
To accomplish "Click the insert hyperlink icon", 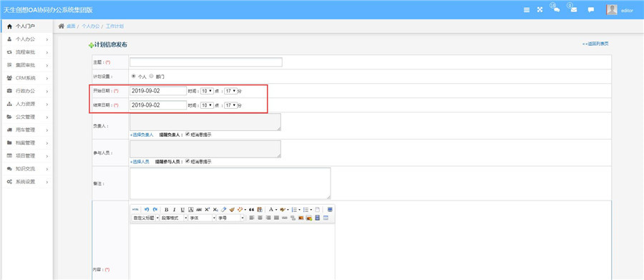I will (285, 218).
